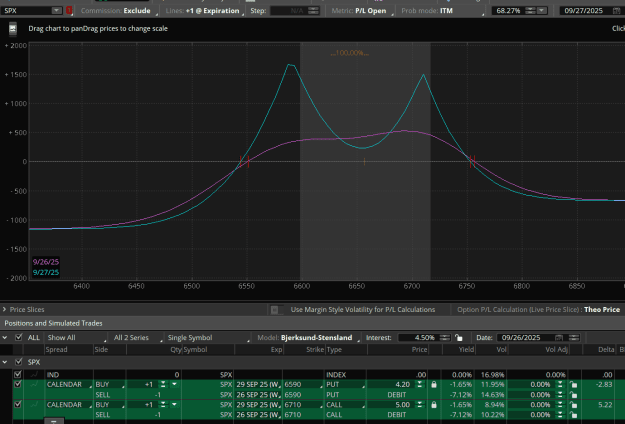Open calendar picker next to 09/27/2025 date
The image size is (625, 424).
pyautogui.click(x=616, y=11)
